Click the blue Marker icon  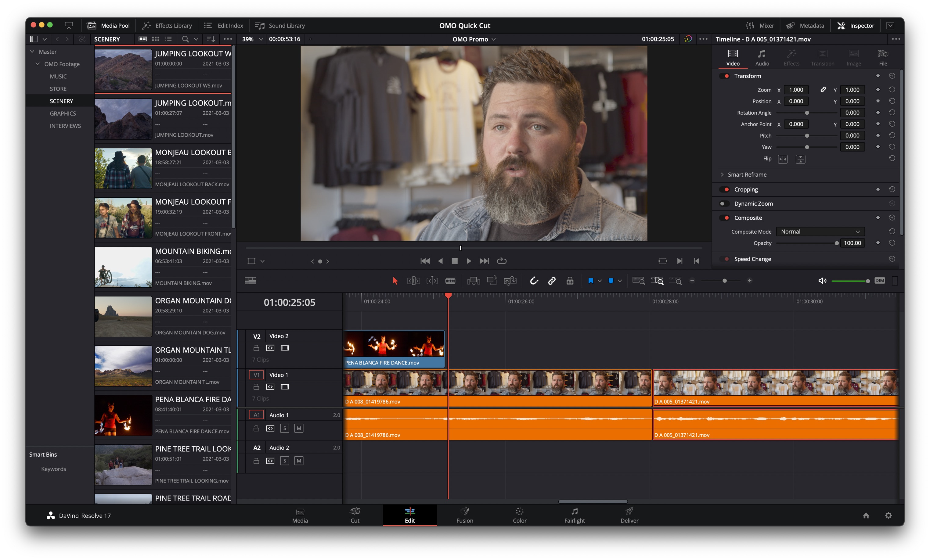(611, 281)
